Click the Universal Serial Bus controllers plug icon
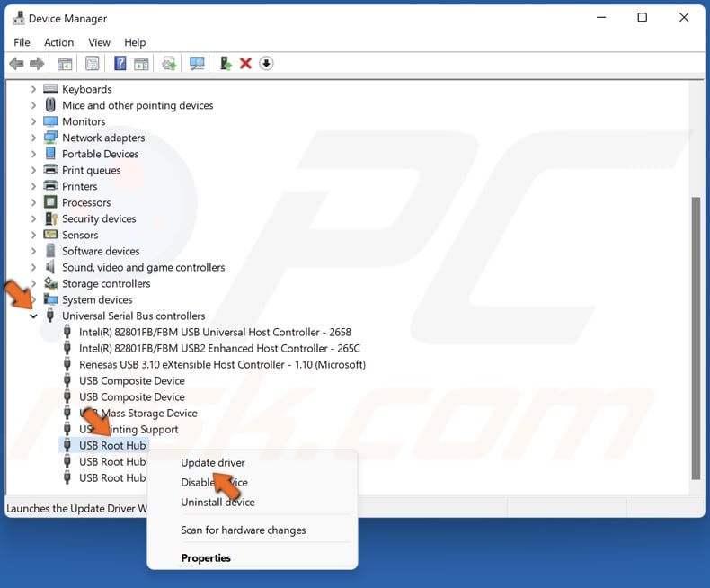The width and height of the screenshot is (710, 588). click(50, 316)
